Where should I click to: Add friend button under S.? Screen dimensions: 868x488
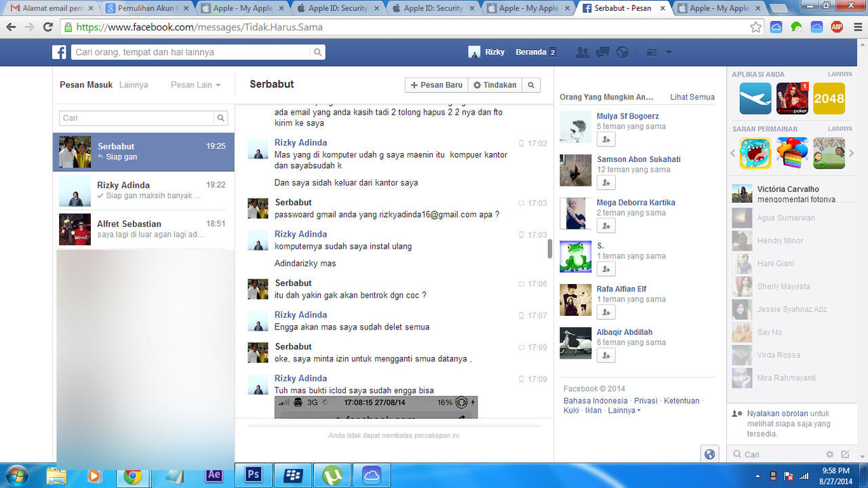(x=606, y=269)
